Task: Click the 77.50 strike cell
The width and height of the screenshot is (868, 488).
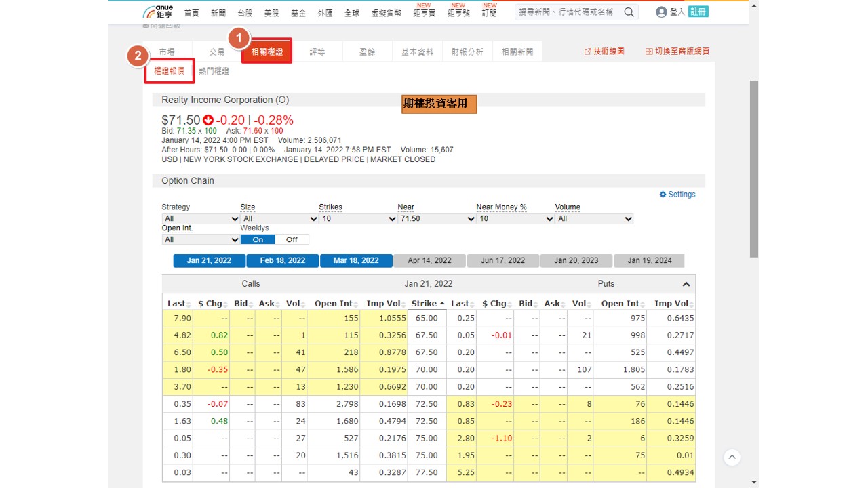Action: (427, 472)
